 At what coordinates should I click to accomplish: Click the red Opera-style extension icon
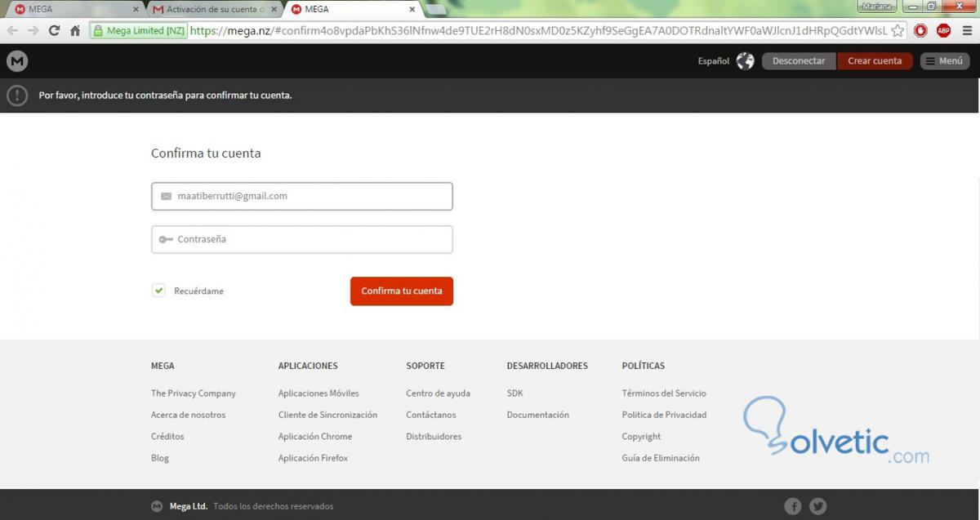tap(920, 31)
